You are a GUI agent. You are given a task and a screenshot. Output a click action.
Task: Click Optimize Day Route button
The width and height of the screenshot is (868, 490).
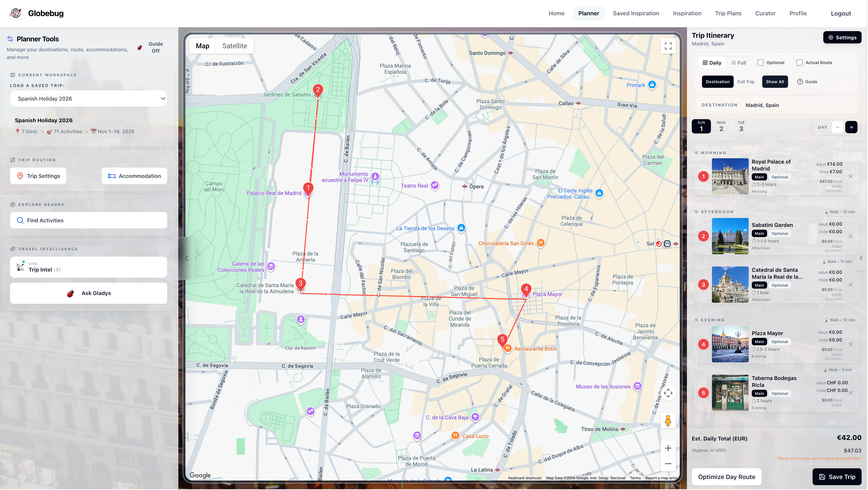point(726,476)
